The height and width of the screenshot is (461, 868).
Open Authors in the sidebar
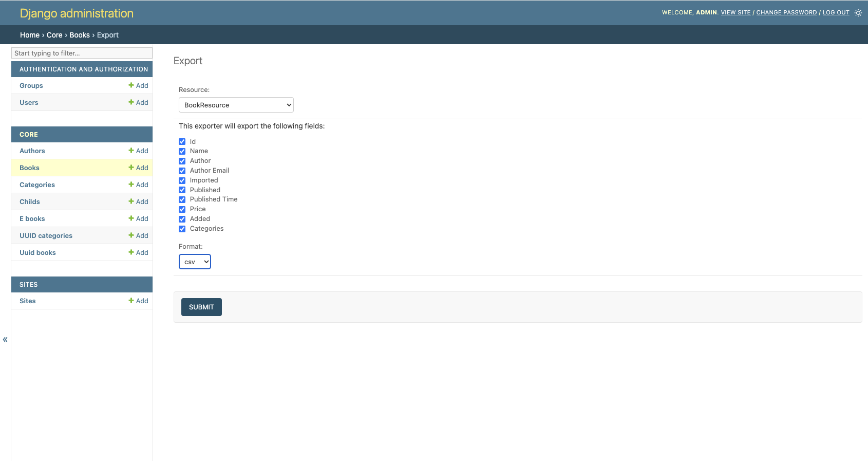click(32, 151)
